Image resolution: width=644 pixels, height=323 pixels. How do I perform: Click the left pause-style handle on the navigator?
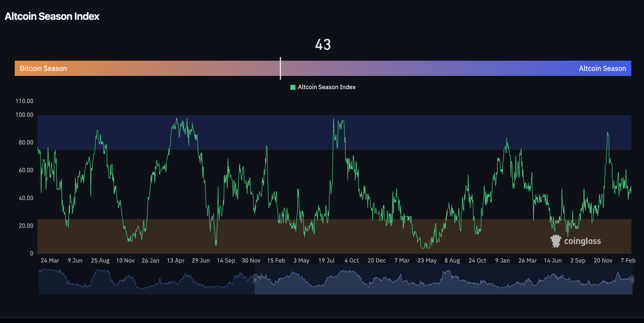256,280
